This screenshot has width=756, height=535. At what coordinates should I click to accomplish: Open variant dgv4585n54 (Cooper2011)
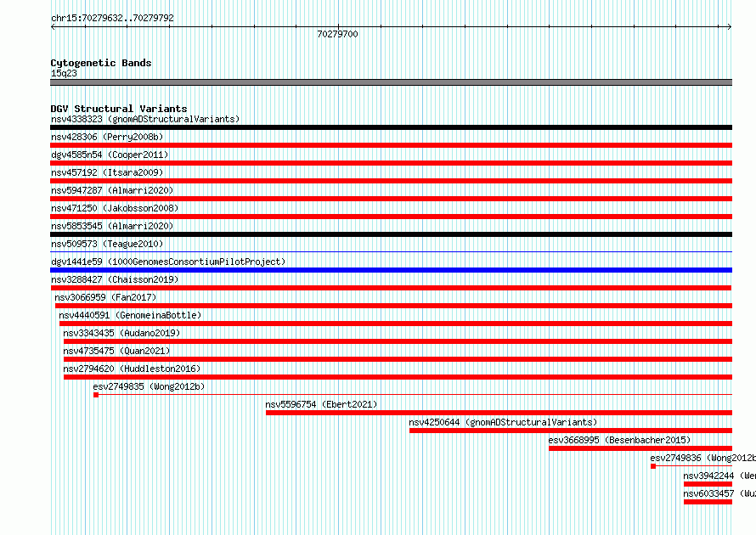(x=110, y=155)
